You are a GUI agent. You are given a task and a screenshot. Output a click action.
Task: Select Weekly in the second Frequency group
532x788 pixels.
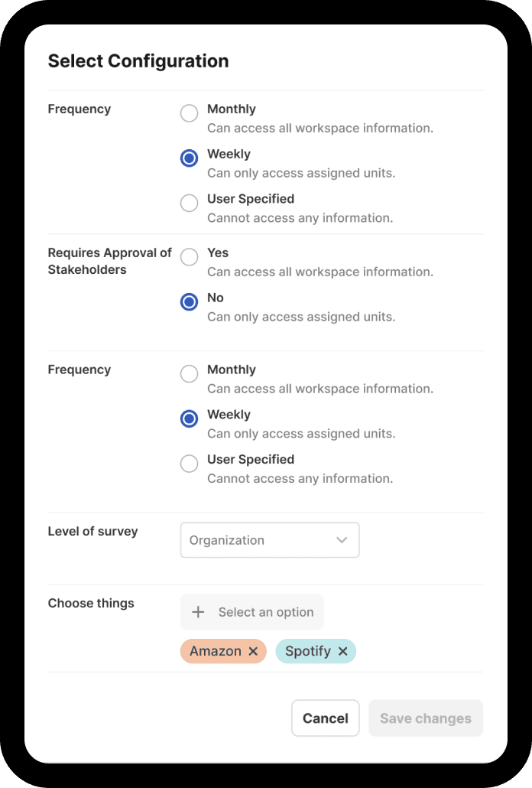(190, 418)
